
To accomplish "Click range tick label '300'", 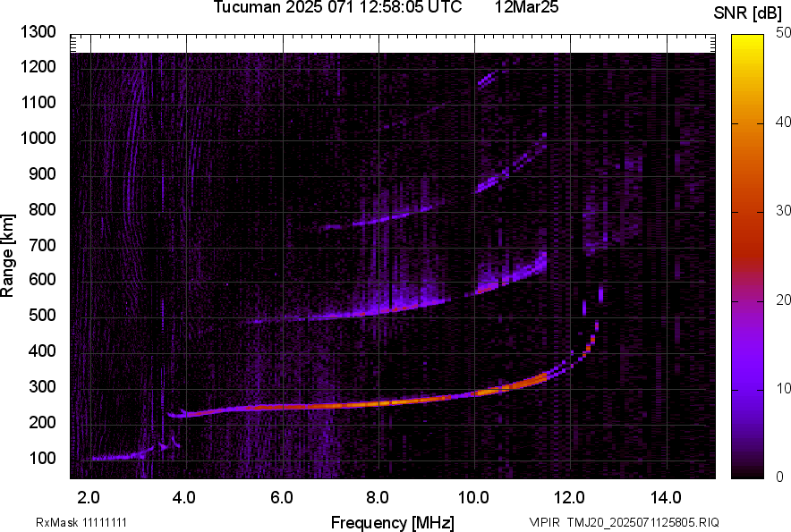I will 42,387.
